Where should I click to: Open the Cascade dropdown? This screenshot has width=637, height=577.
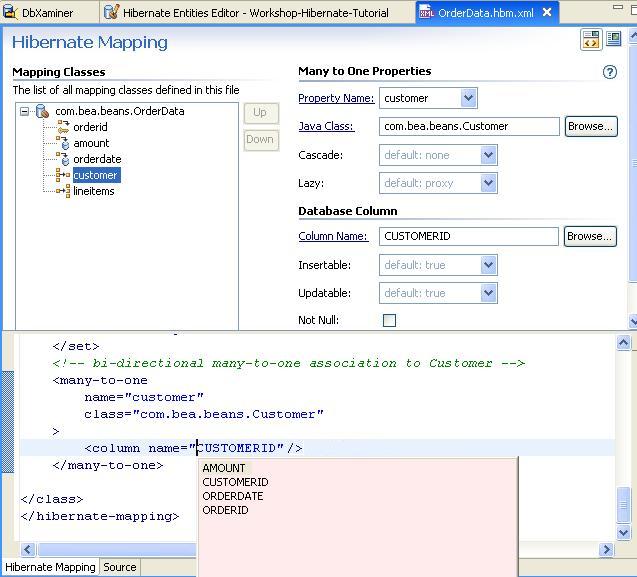coord(488,155)
